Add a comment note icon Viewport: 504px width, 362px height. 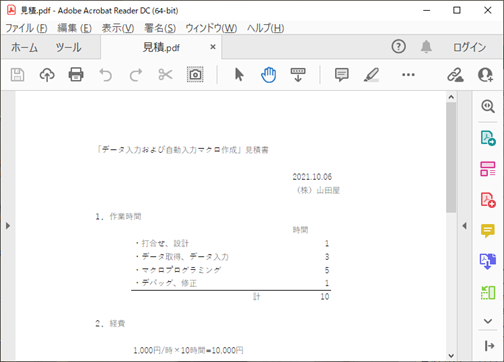342,75
